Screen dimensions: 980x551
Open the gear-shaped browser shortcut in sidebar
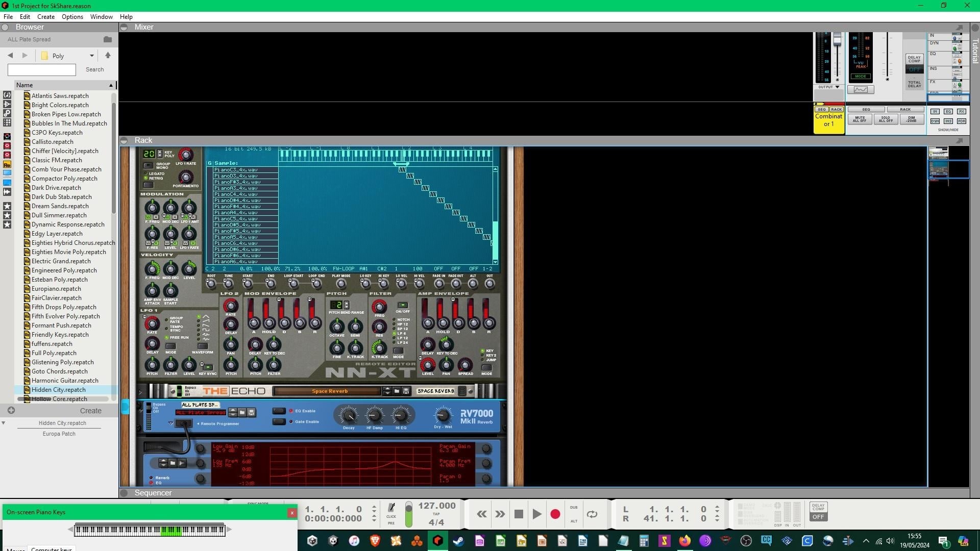7,113
